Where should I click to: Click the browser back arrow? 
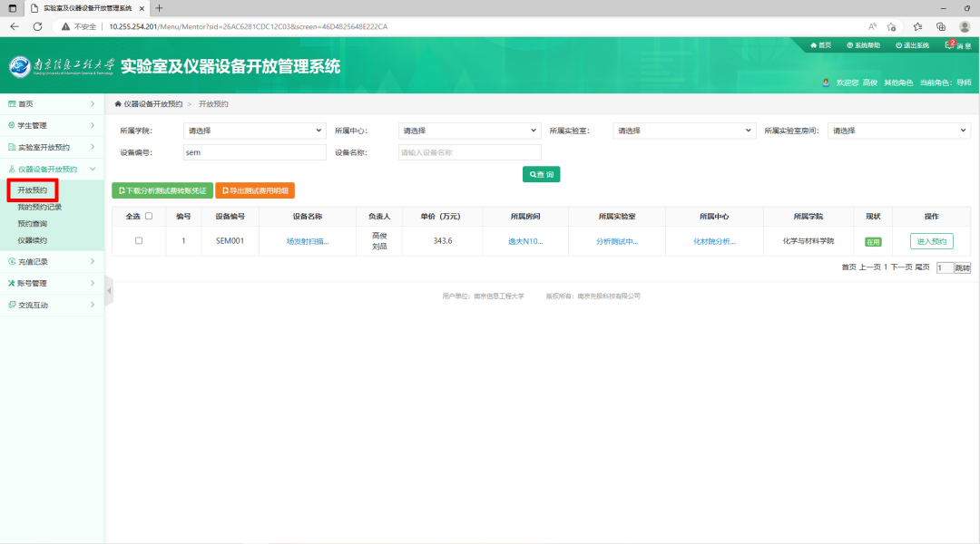tap(15, 26)
